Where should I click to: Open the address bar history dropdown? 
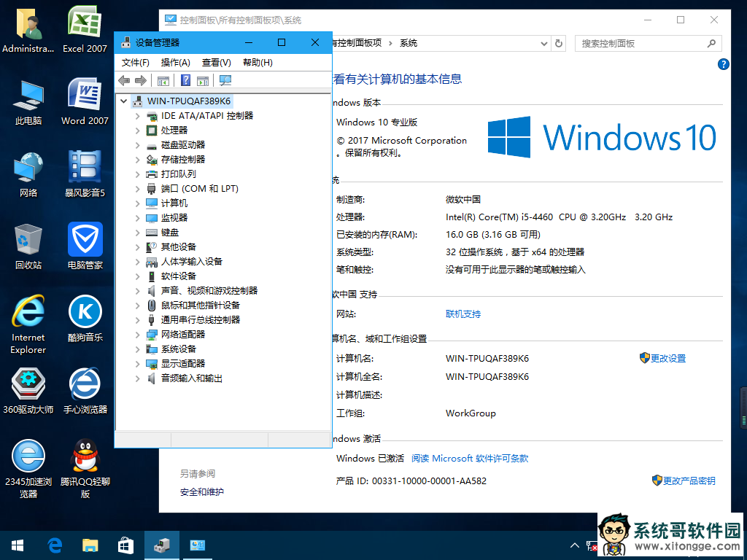[543, 43]
